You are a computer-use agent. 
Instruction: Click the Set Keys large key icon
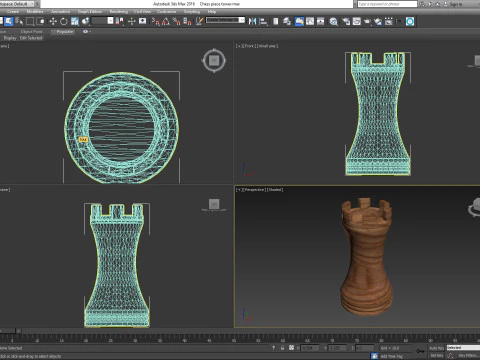[x=421, y=351]
